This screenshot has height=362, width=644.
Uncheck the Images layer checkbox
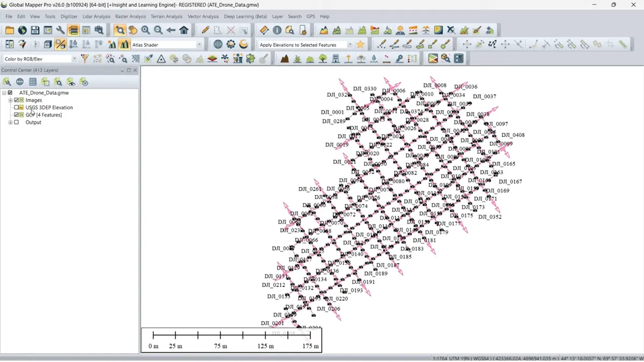tap(16, 100)
